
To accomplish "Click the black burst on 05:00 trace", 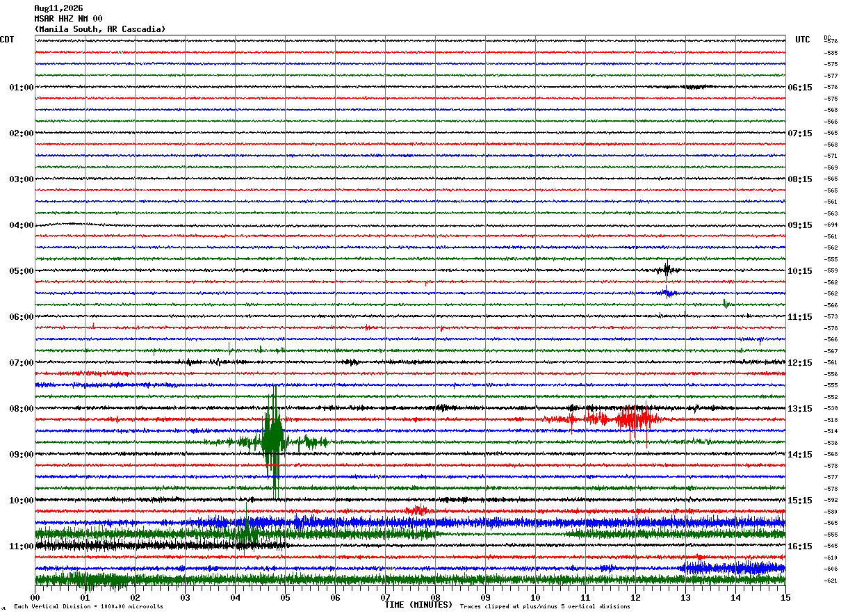I will (667, 270).
